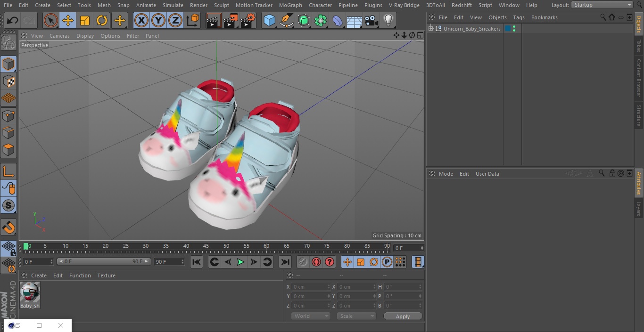Open Attributes Mode menu
This screenshot has width=644, height=332.
coord(446,174)
